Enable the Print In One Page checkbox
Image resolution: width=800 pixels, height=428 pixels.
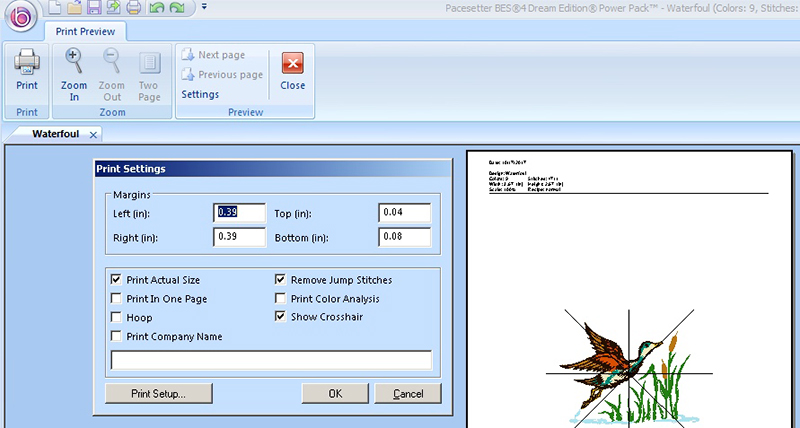click(x=118, y=299)
